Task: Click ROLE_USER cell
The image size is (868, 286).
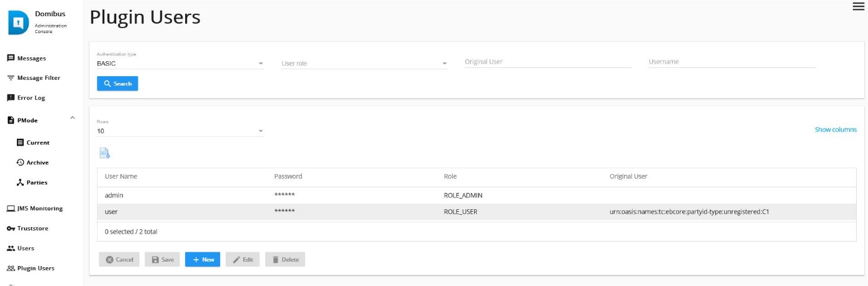Action: [x=460, y=212]
